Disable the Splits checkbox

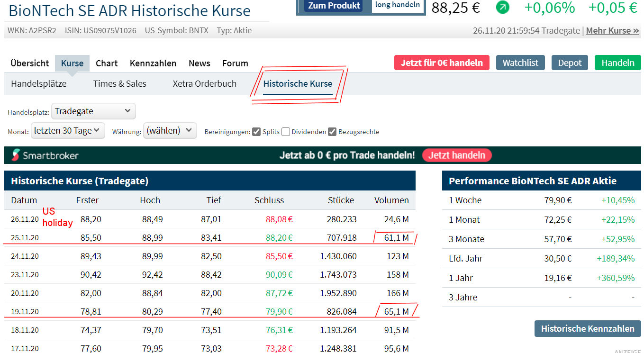[256, 132]
